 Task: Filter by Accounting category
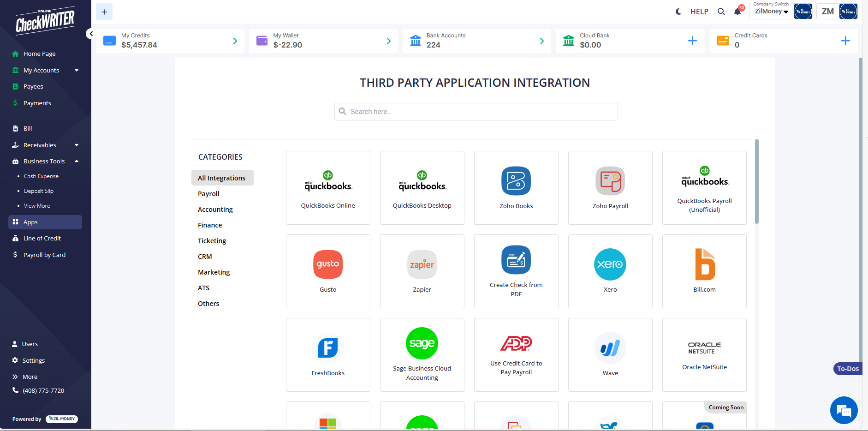pyautogui.click(x=215, y=210)
